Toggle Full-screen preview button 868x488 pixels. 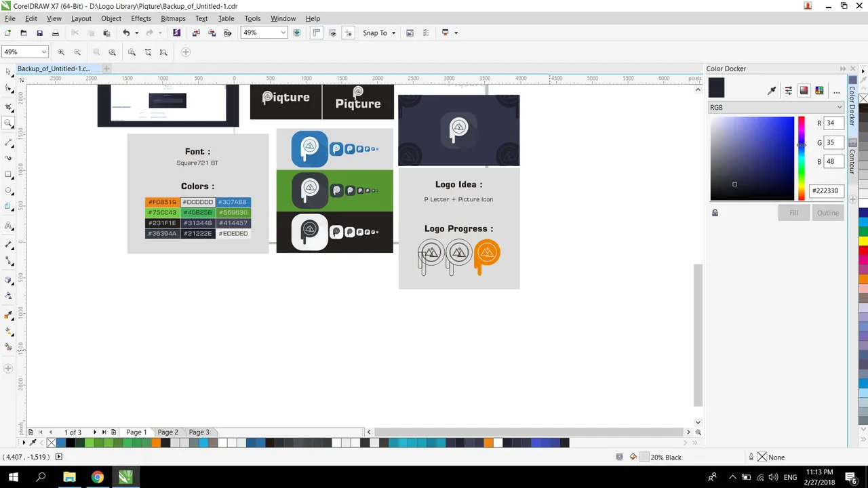(297, 33)
